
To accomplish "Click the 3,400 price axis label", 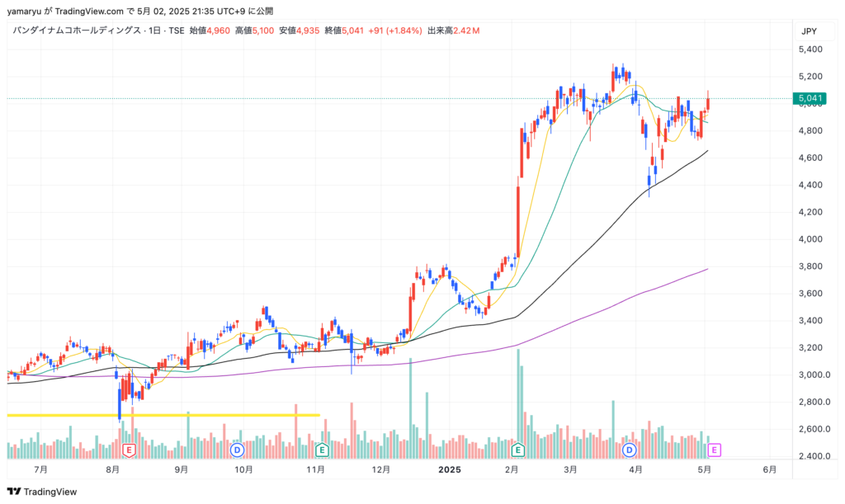I will pyautogui.click(x=810, y=320).
